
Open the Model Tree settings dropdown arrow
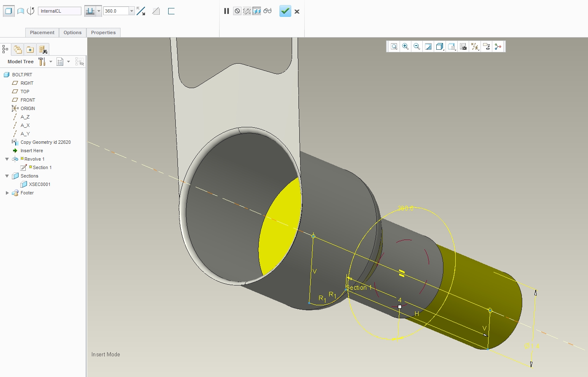pos(51,62)
